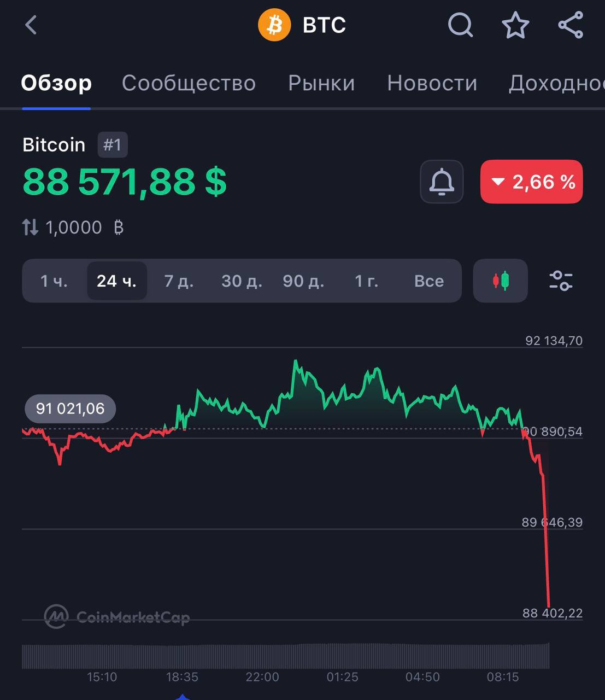Enable the 7д chart period
Image resolution: width=605 pixels, height=700 pixels.
click(x=179, y=281)
